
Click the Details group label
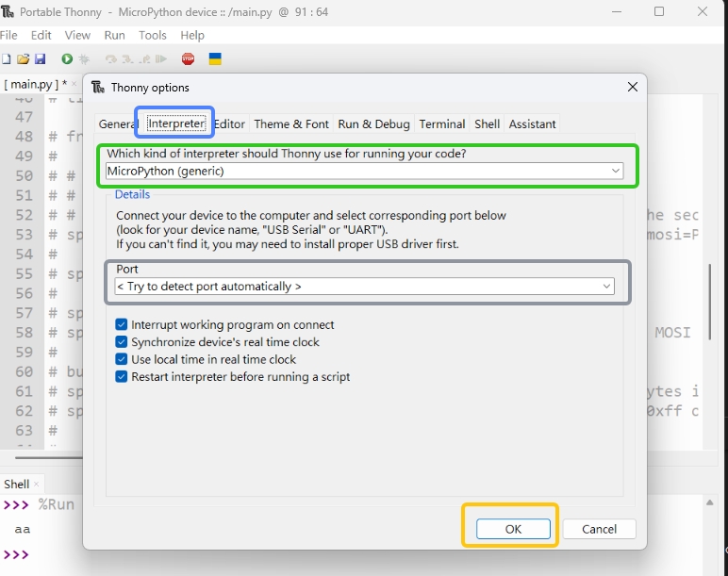click(x=132, y=194)
